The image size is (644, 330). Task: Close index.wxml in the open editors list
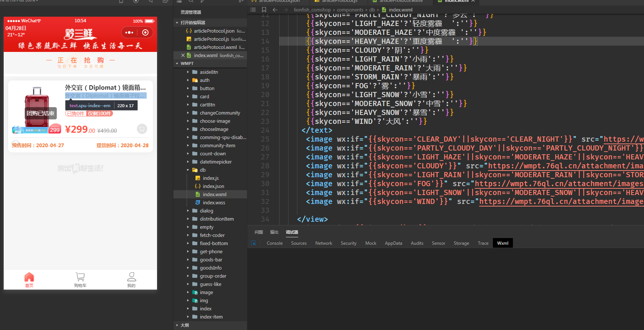point(183,55)
